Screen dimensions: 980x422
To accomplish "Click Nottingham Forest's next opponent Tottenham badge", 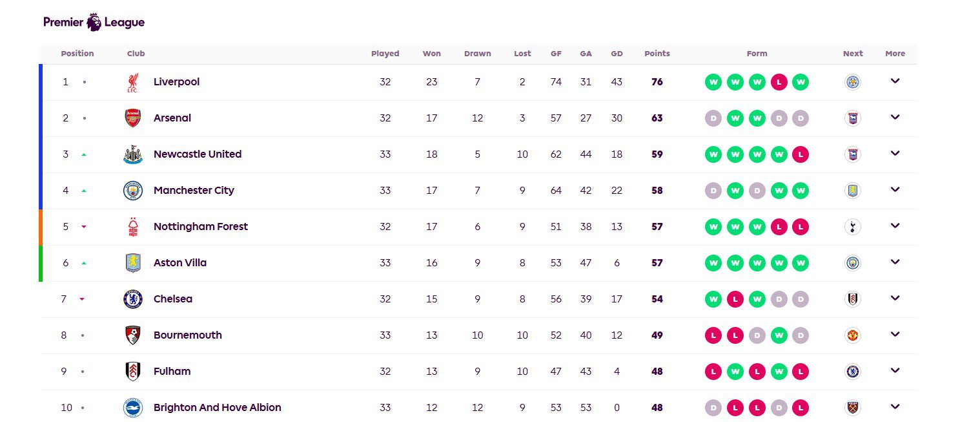I will coord(853,227).
